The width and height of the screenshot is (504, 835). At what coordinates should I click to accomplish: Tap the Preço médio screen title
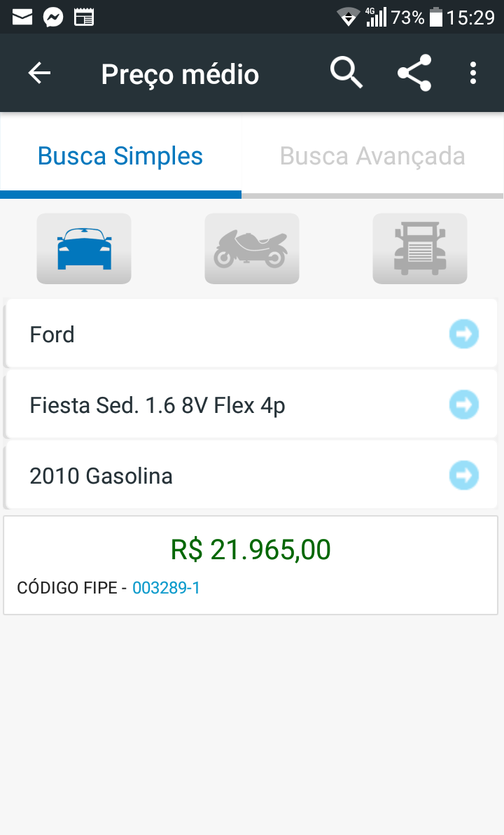click(x=180, y=74)
